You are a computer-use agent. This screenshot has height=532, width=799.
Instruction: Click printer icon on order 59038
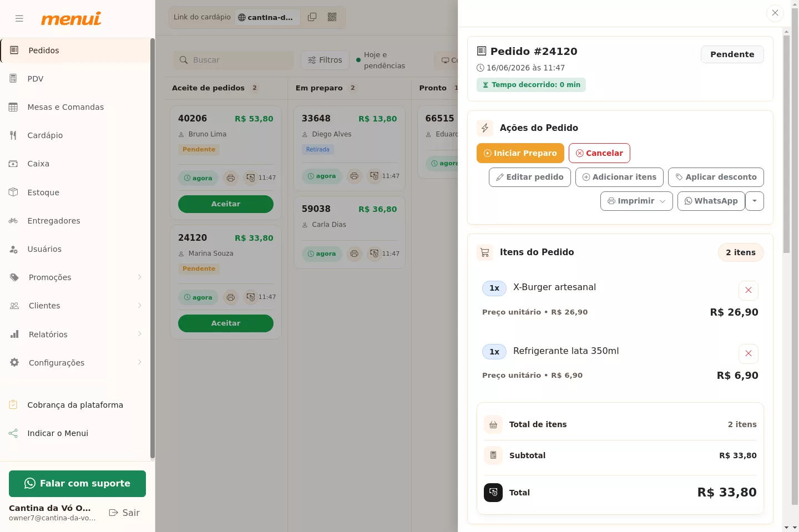(354, 254)
